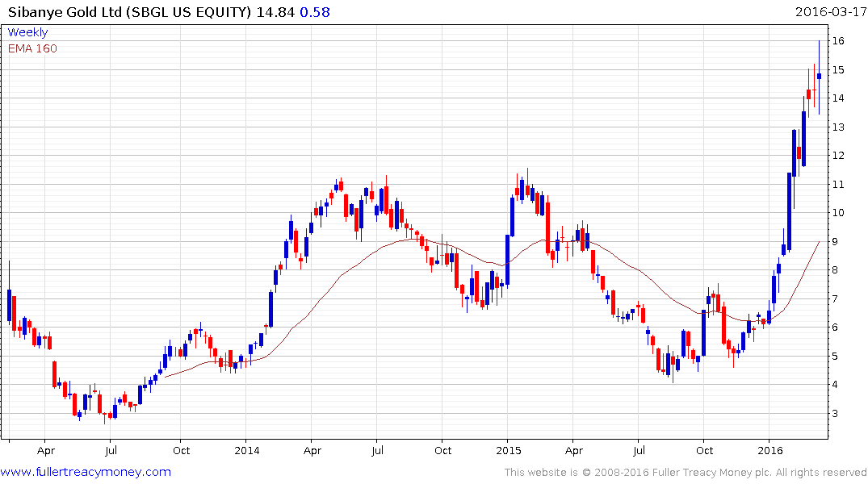Click the price axis label 15
Viewport: 868px width, 484px height.
point(838,69)
